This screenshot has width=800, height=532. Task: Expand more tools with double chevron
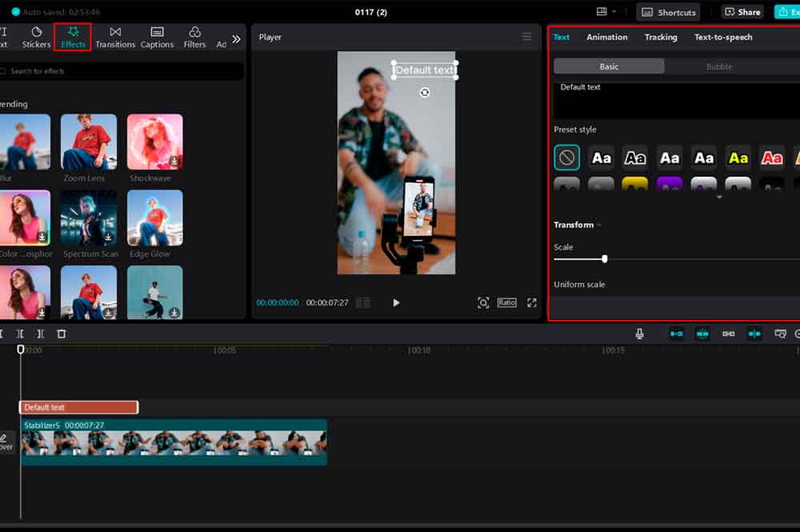coord(236,39)
